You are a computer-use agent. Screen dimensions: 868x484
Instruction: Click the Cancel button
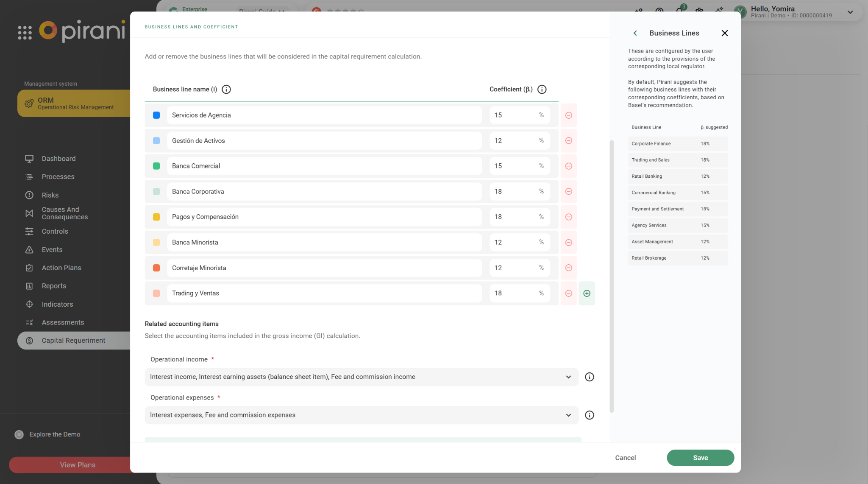(x=625, y=458)
